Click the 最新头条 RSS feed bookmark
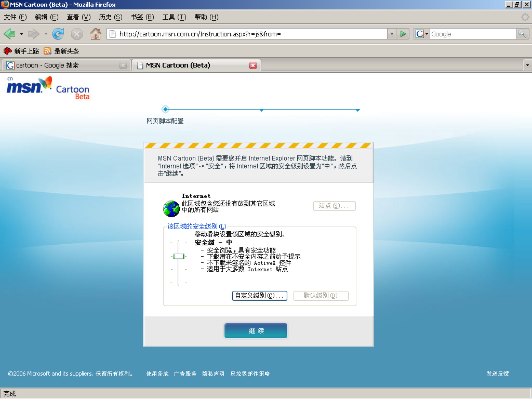Image resolution: width=532 pixels, height=399 pixels. point(62,51)
